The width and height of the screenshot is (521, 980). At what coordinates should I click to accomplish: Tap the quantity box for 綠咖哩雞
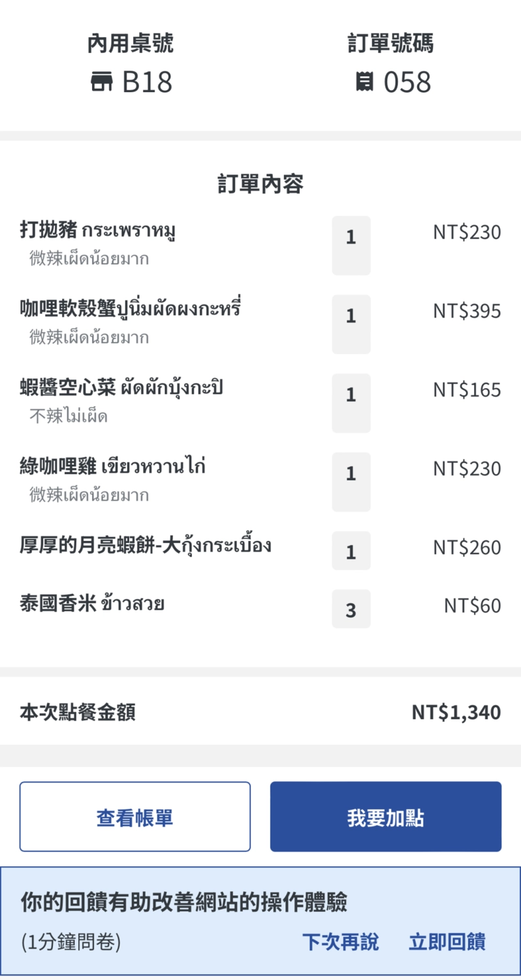351,482
